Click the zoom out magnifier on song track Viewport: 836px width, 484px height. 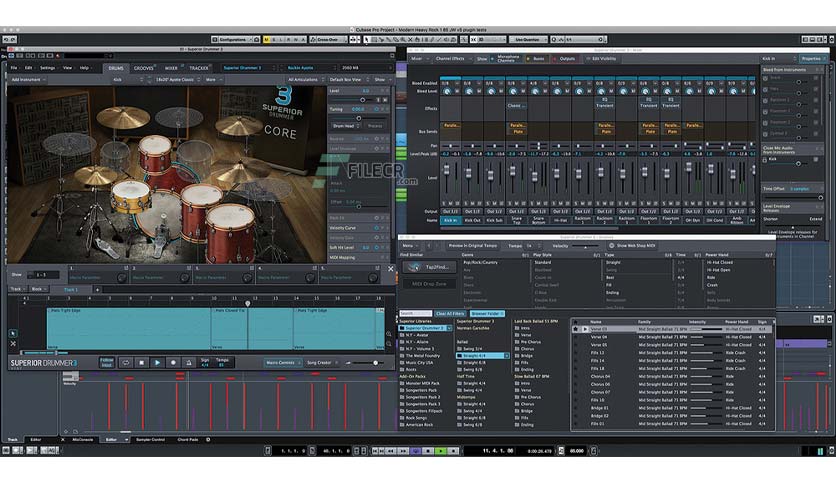pyautogui.click(x=389, y=344)
